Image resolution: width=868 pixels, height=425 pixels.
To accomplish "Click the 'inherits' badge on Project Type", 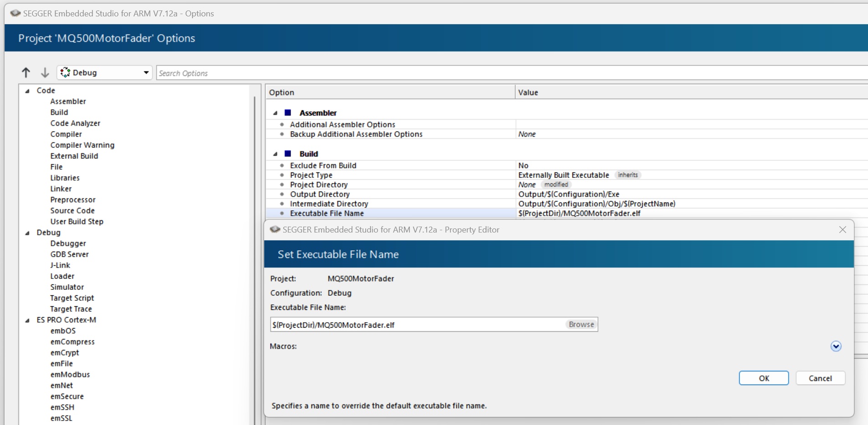I will (x=628, y=175).
